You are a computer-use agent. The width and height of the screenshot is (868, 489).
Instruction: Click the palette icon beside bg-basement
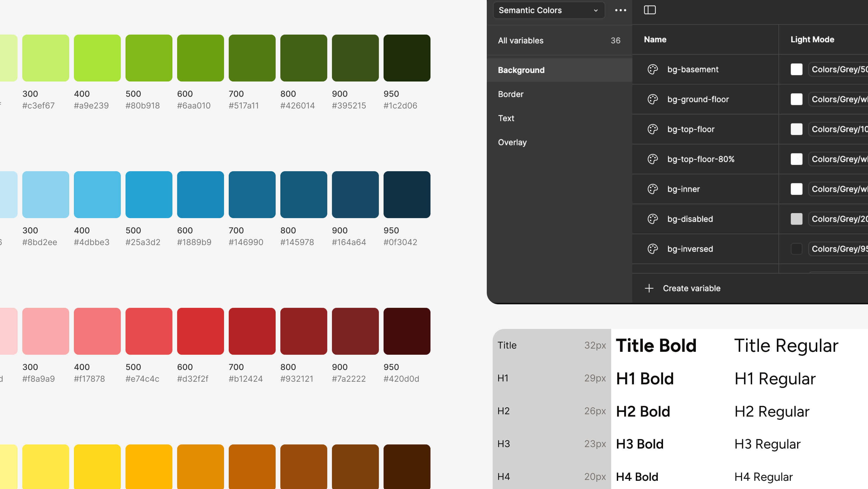tap(653, 69)
